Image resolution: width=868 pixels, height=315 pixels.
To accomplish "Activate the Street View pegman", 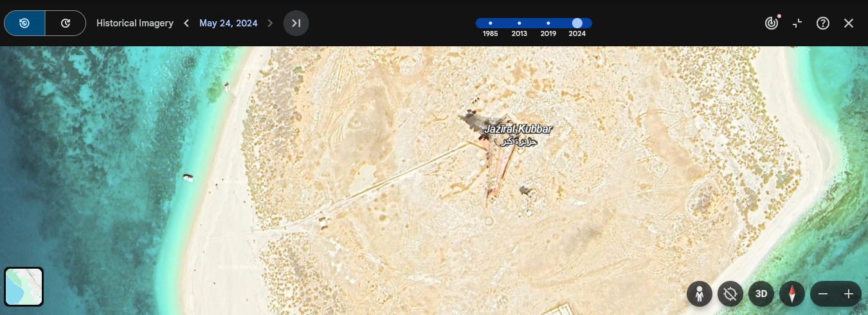I will tap(699, 294).
